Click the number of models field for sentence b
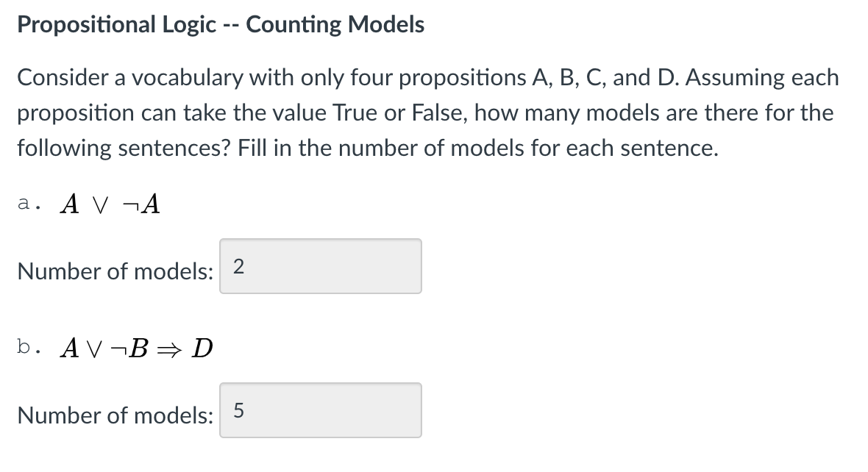This screenshot has width=868, height=472. click(321, 410)
